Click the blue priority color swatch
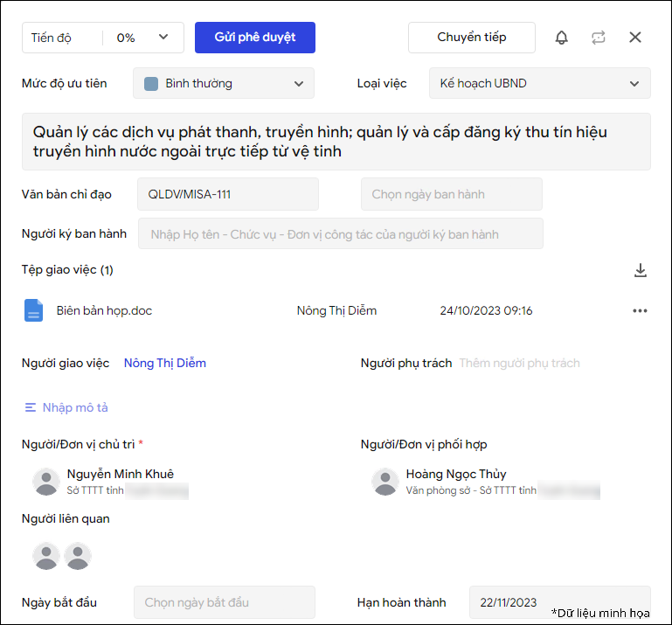This screenshot has height=625, width=672. [151, 84]
